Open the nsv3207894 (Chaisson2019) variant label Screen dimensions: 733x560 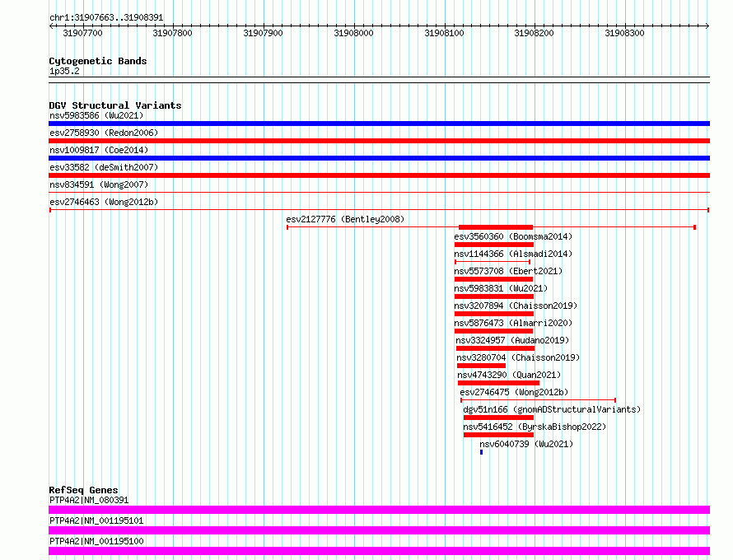point(516,306)
